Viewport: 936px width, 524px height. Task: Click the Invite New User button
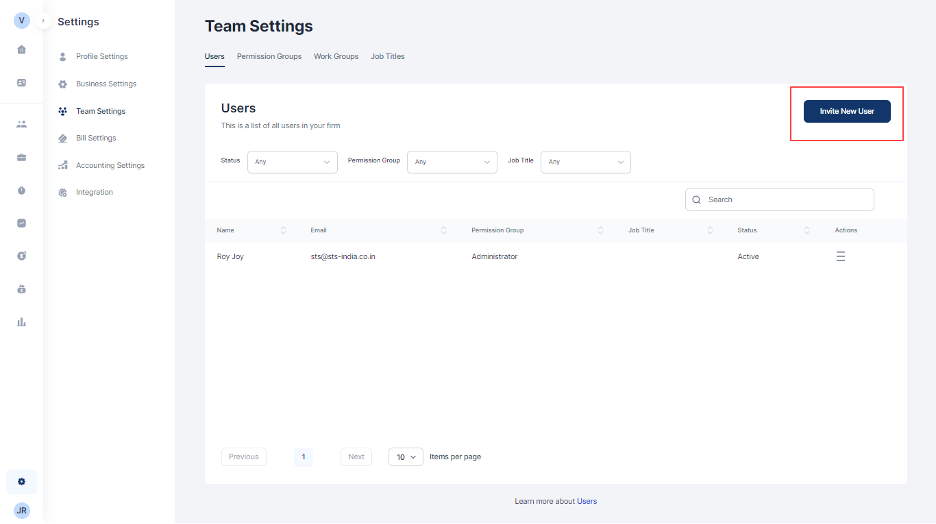tap(847, 111)
